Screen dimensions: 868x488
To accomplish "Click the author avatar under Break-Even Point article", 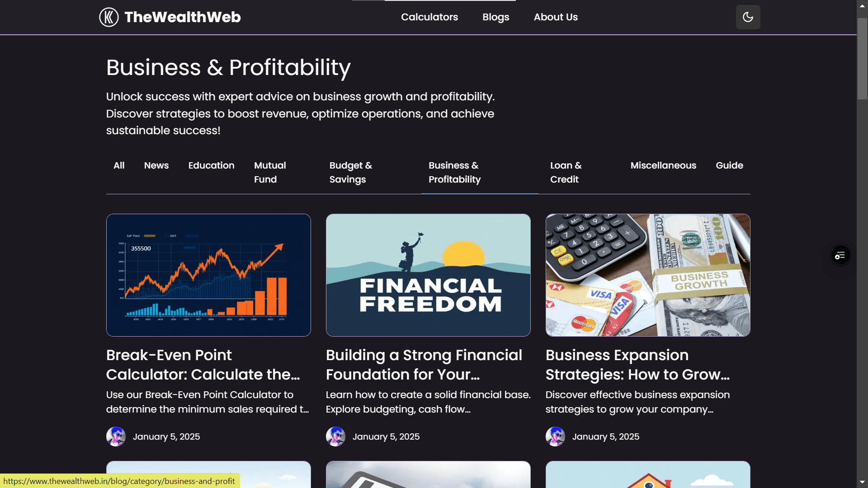I will [116, 436].
